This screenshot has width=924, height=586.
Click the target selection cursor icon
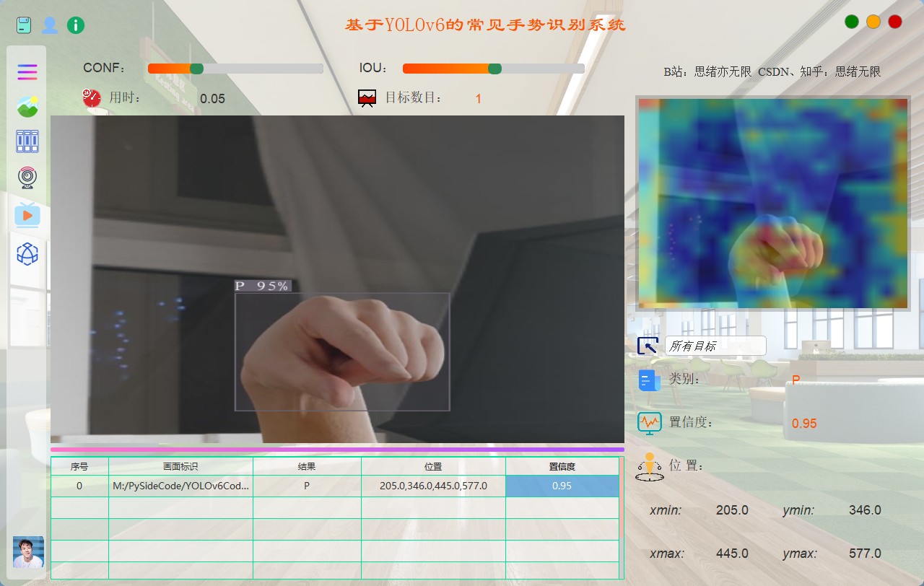[x=648, y=346]
